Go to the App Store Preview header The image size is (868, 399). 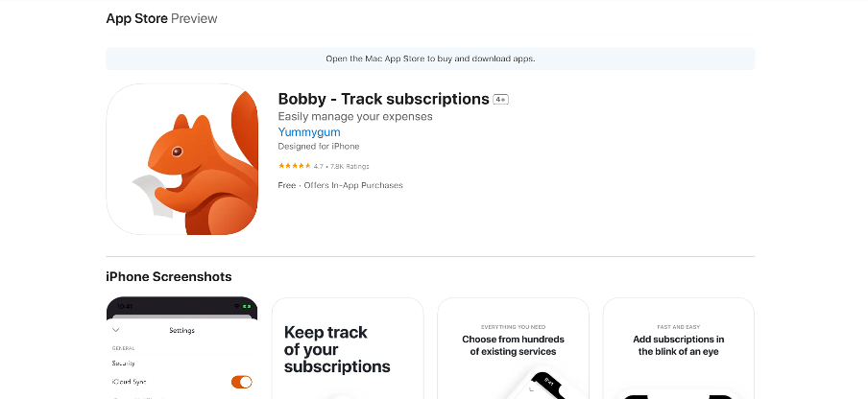coord(161,18)
